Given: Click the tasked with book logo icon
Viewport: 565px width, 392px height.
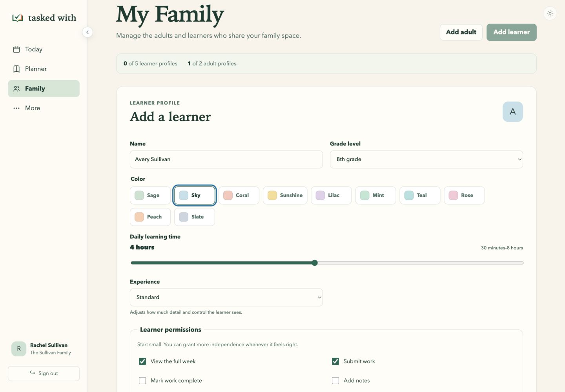Looking at the screenshot, I should click(x=18, y=18).
